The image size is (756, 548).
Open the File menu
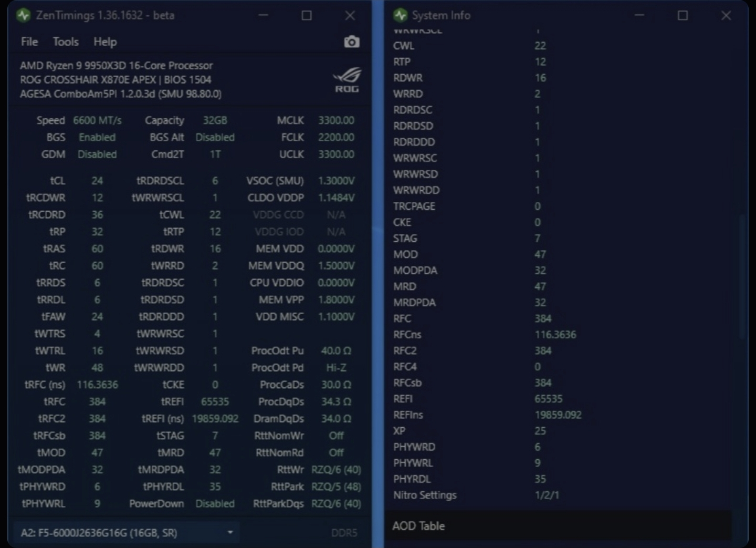point(29,42)
